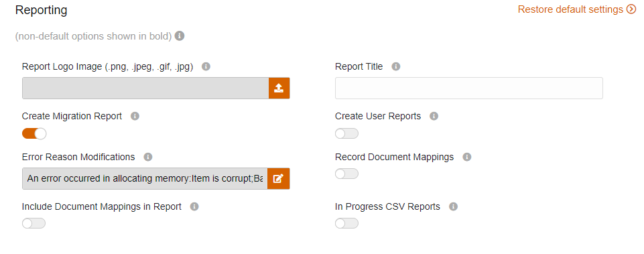Screen dimensions: 644x254
Task: Click the Report Logo Image file path field
Action: tap(145, 88)
